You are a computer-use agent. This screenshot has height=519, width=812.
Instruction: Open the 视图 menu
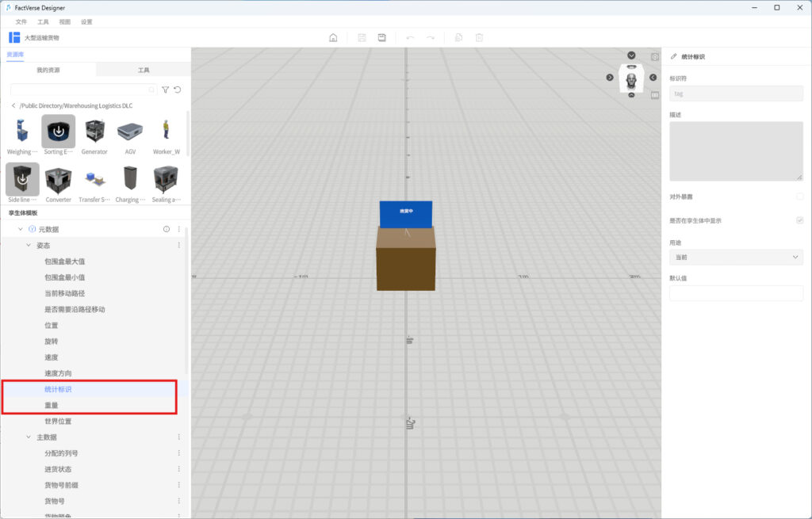click(65, 21)
